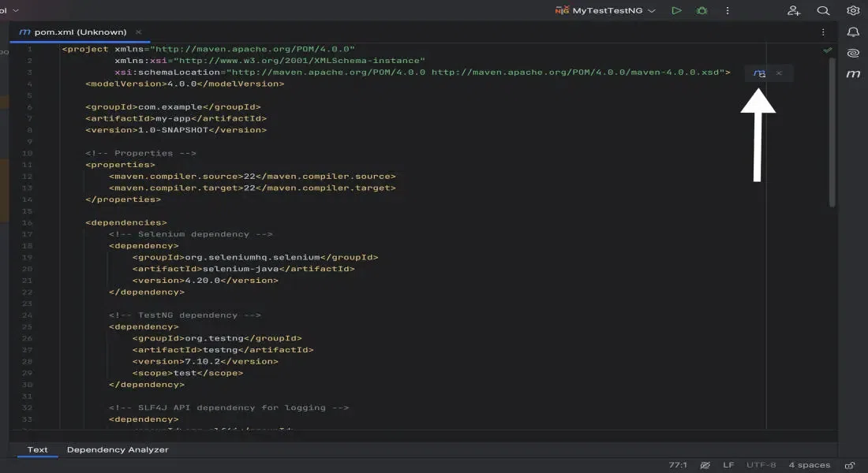Start debugging with the bug icon
This screenshot has height=473, width=868.
click(x=702, y=11)
